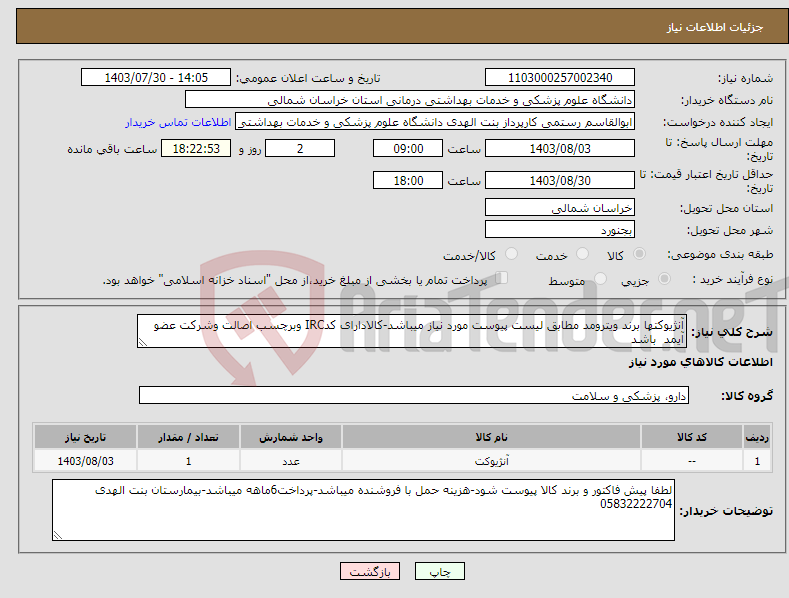The height and width of the screenshot is (598, 789).
Task: Click the buyer organization name field
Action: pos(410,100)
